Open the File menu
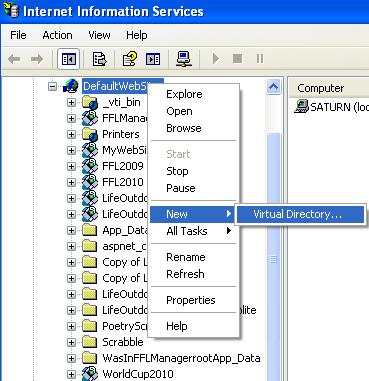This screenshot has height=381, width=369. [18, 35]
